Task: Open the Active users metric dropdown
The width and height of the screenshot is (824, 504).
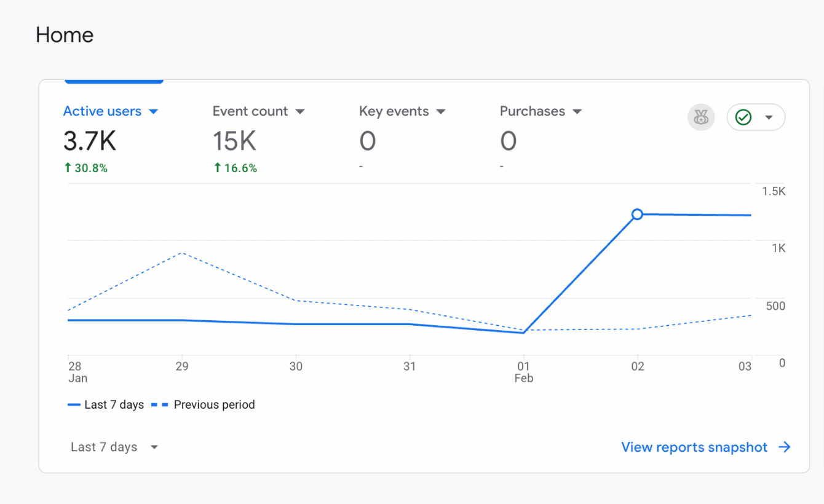Action: [x=153, y=111]
